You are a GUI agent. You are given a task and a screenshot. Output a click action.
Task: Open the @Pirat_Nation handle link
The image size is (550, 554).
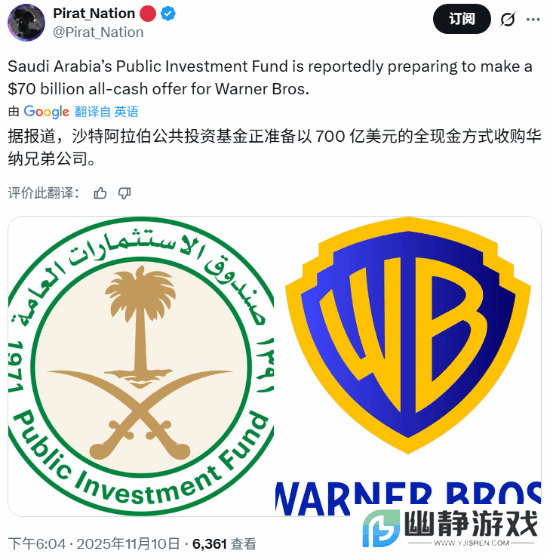point(98,32)
